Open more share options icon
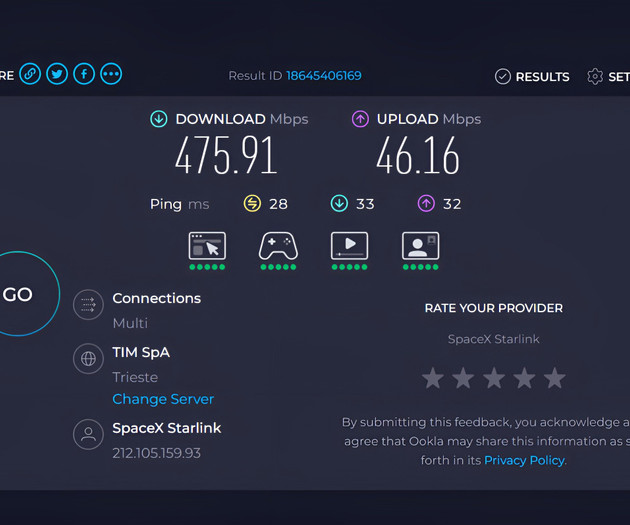The image size is (630, 525). pyautogui.click(x=111, y=74)
